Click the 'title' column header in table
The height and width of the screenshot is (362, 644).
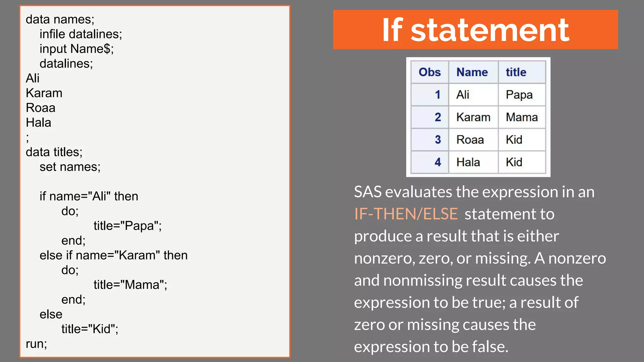pos(516,72)
